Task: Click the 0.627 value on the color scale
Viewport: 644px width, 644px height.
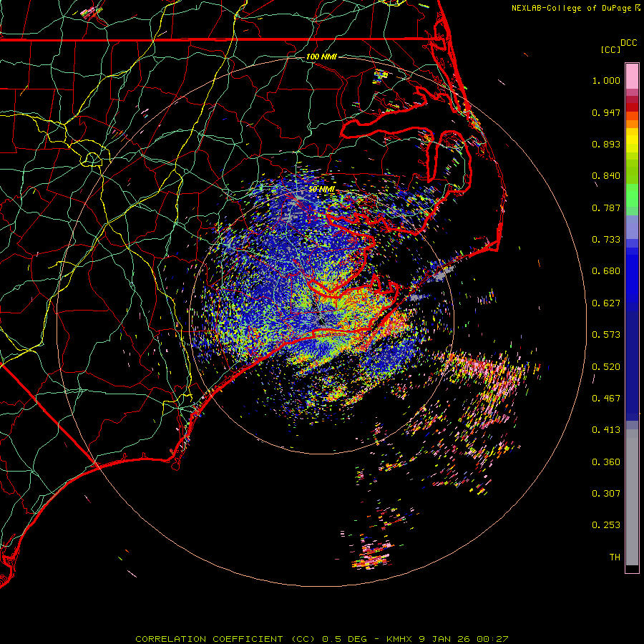Action: coord(606,303)
